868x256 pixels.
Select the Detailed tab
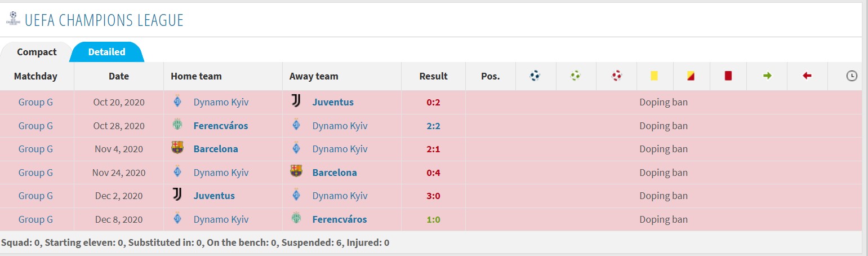(x=106, y=52)
